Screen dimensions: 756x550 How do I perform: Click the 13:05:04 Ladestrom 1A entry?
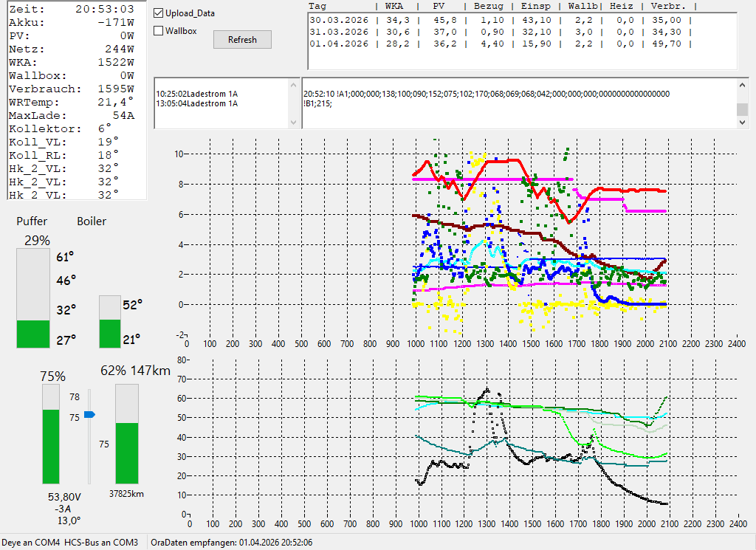tap(197, 104)
